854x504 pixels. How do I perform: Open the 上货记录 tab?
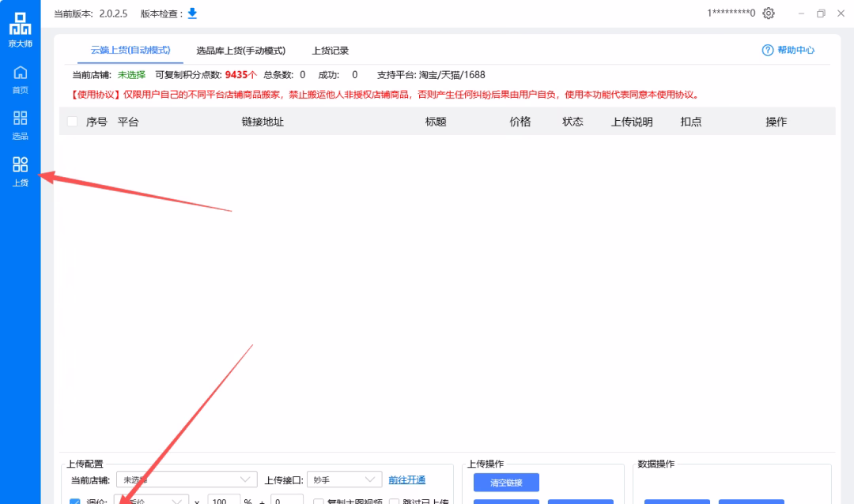[x=331, y=49]
